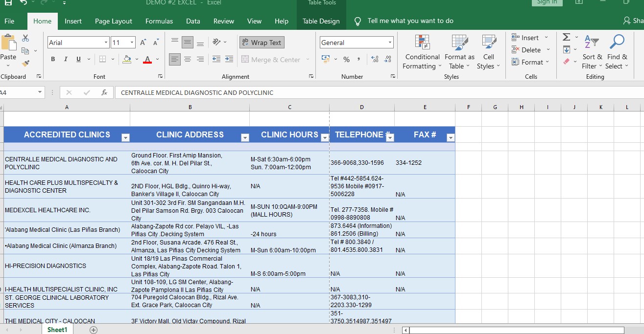Screen dimensions: 644x334
Task: Click Tell me what you want search
Action: [410, 21]
